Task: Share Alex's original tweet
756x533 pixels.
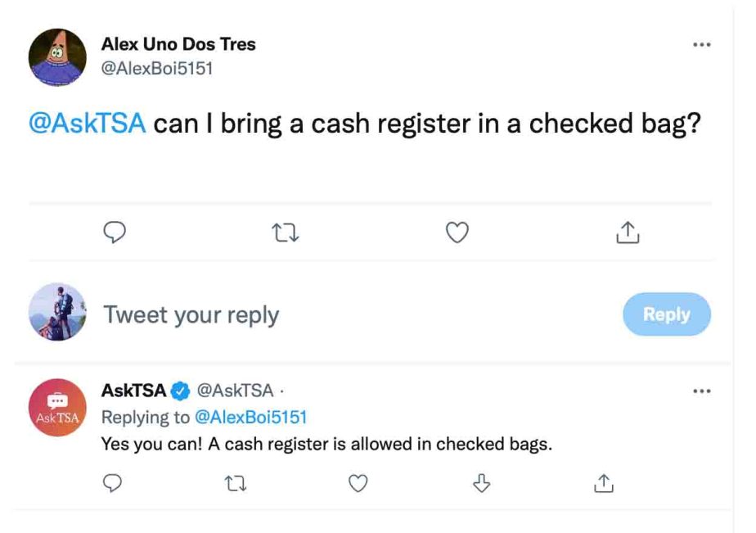Action: (627, 233)
